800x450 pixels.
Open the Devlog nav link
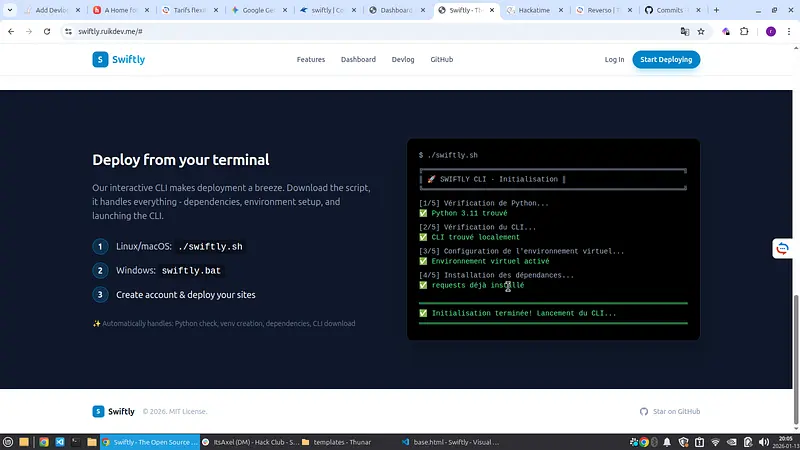[403, 60]
